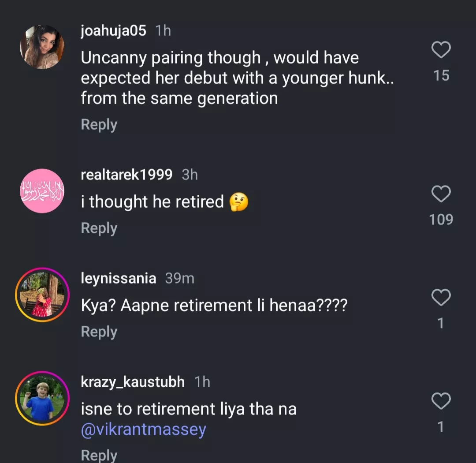Open krazy_kaustubh username link

click(133, 382)
